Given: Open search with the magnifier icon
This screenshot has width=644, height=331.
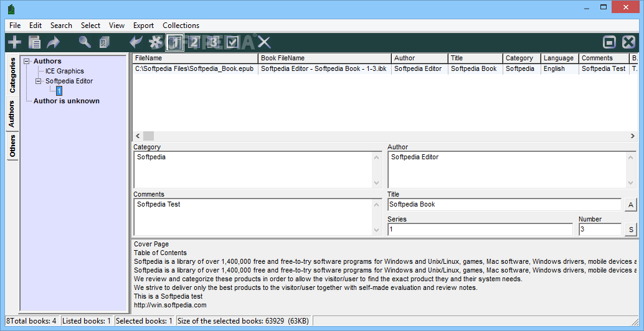Looking at the screenshot, I should [x=85, y=42].
